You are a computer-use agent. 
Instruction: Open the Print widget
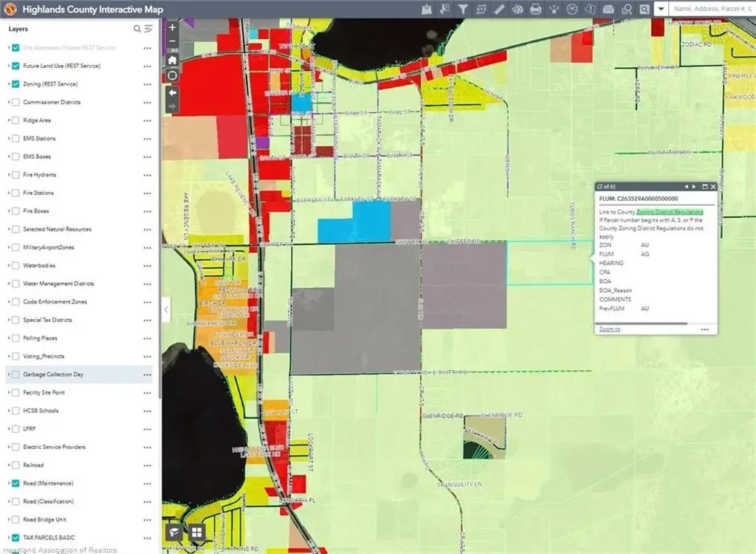(536, 9)
